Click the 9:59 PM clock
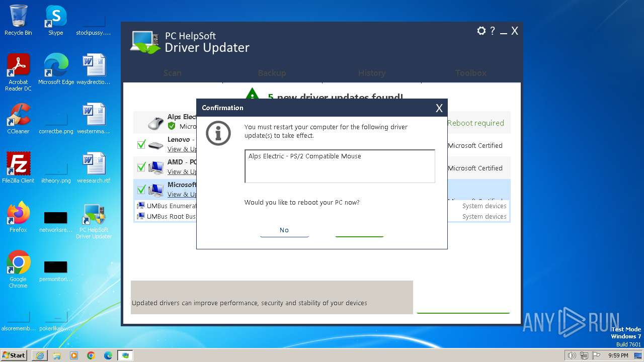Image resolution: width=644 pixels, height=362 pixels. [618, 355]
